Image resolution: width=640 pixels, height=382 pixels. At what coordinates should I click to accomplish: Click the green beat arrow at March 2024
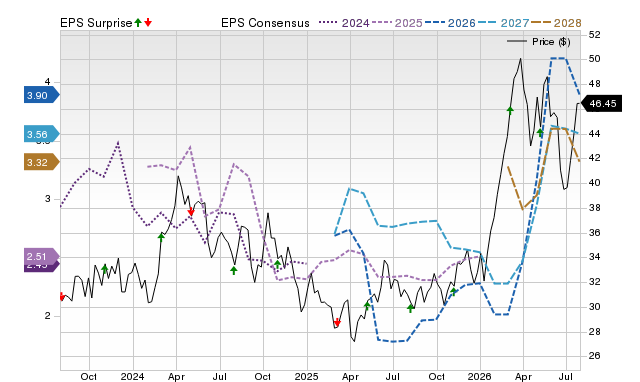pyautogui.click(x=161, y=237)
